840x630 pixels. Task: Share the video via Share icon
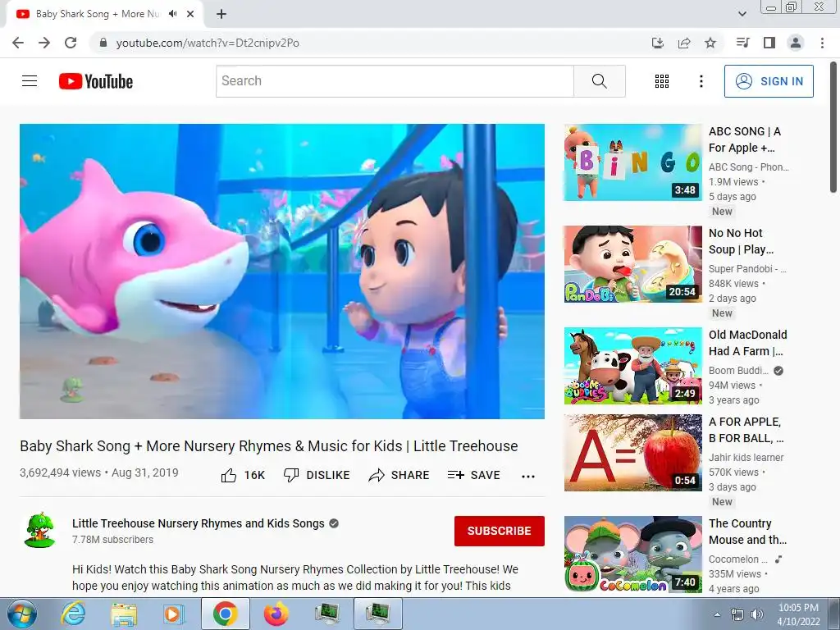[x=377, y=475]
